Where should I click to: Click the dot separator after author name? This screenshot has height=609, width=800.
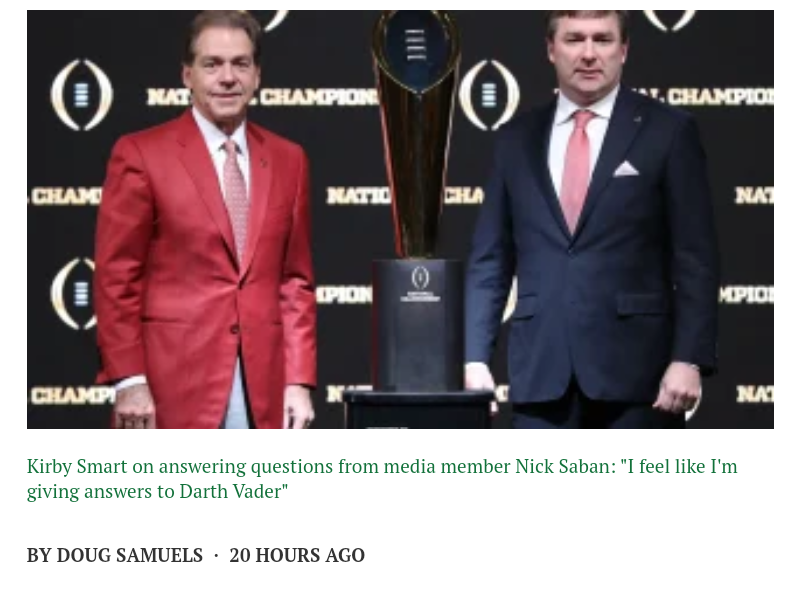coord(216,555)
